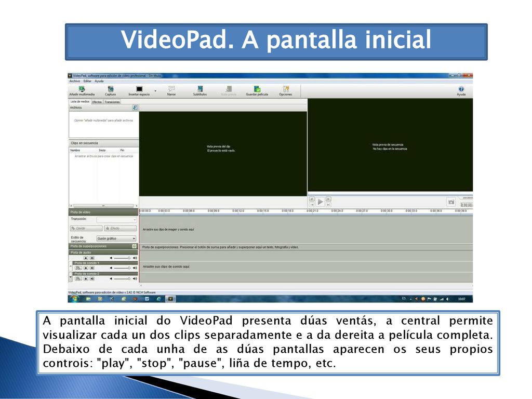The width and height of the screenshot is (532, 399).
Task: Open the Estilo de secuencia dropdown
Action: [116, 238]
